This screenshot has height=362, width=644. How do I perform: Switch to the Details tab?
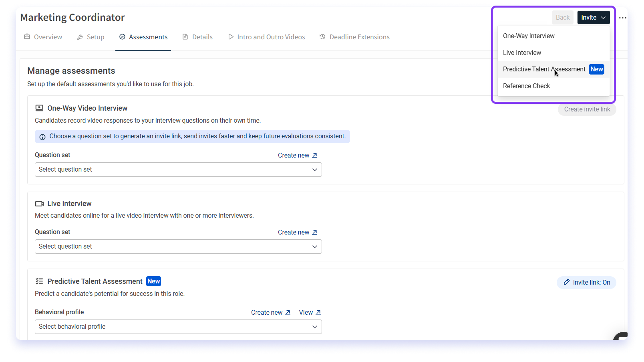[x=197, y=37]
